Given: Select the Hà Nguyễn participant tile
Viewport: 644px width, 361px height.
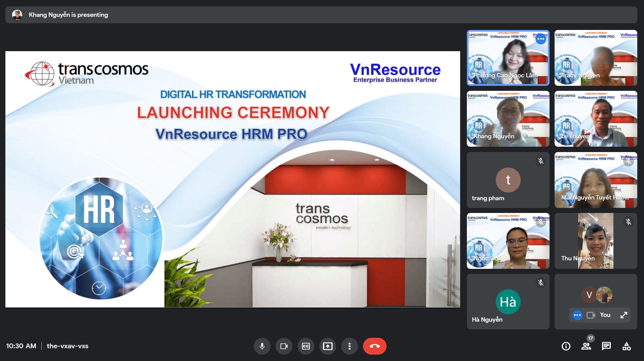Looking at the screenshot, I should coord(508,301).
